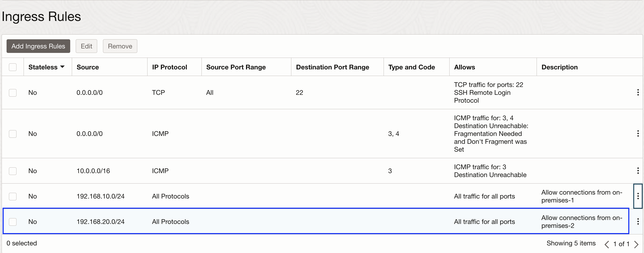Go to previous page of rules
644x253 pixels.
click(607, 244)
